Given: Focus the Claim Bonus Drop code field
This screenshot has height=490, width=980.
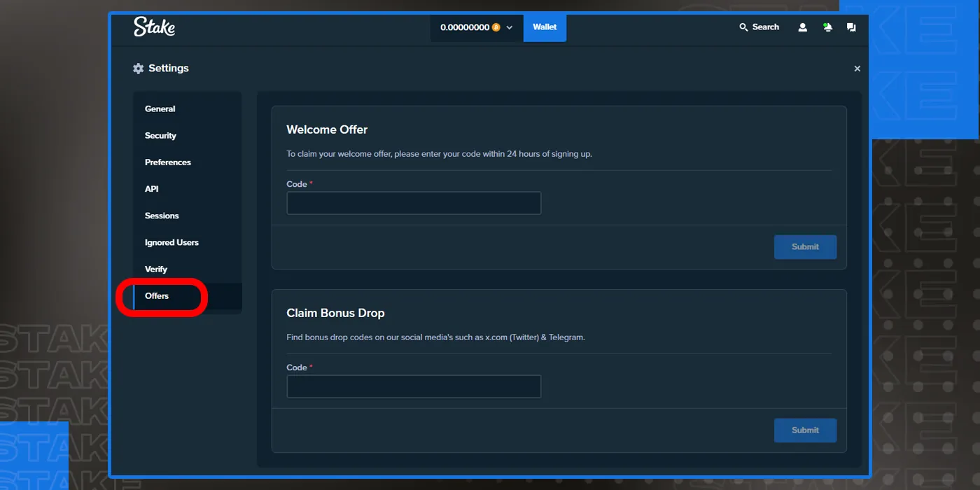Looking at the screenshot, I should (414, 386).
